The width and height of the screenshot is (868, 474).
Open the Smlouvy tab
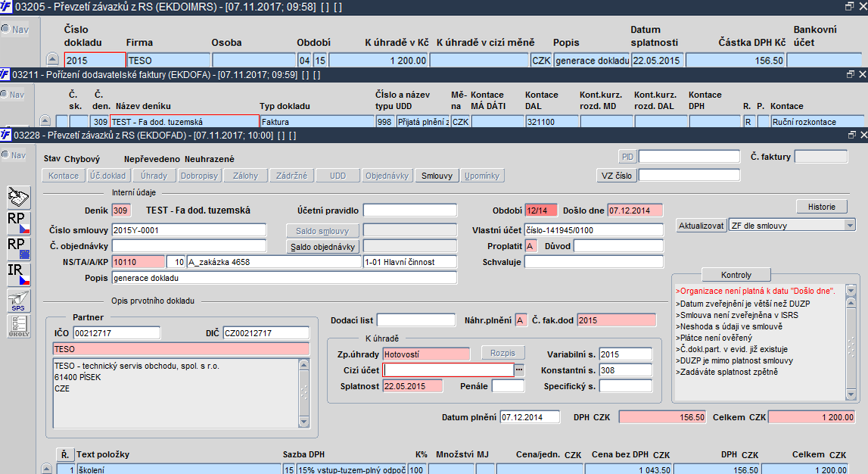437,176
